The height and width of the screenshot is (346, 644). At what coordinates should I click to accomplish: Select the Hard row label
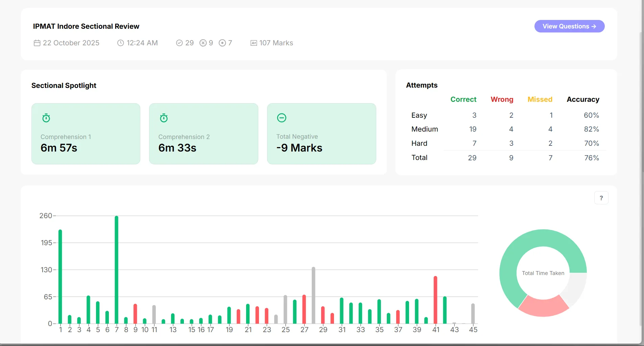(x=419, y=143)
